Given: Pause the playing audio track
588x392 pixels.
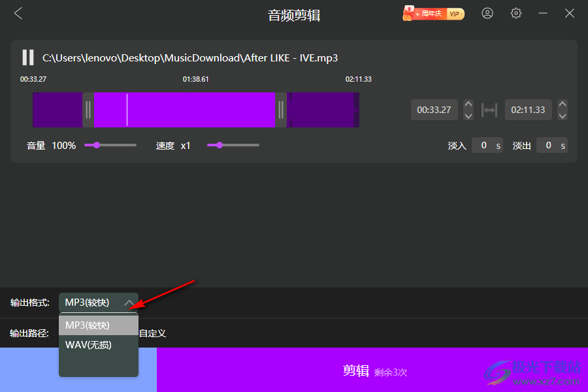Looking at the screenshot, I should [x=27, y=57].
